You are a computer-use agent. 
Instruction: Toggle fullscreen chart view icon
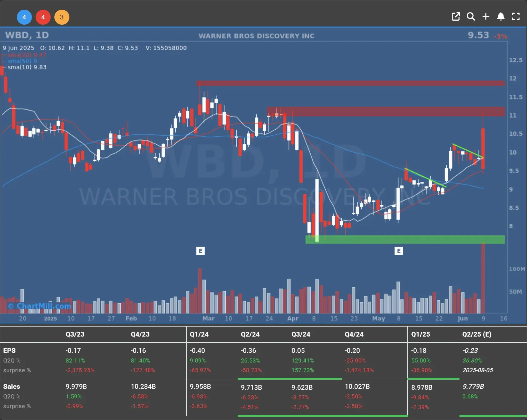coord(516,17)
